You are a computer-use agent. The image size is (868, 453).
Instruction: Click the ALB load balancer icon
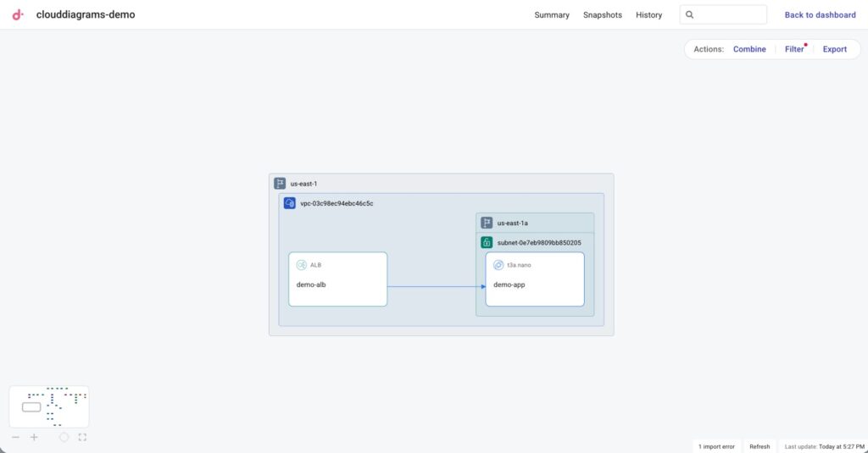tap(301, 265)
